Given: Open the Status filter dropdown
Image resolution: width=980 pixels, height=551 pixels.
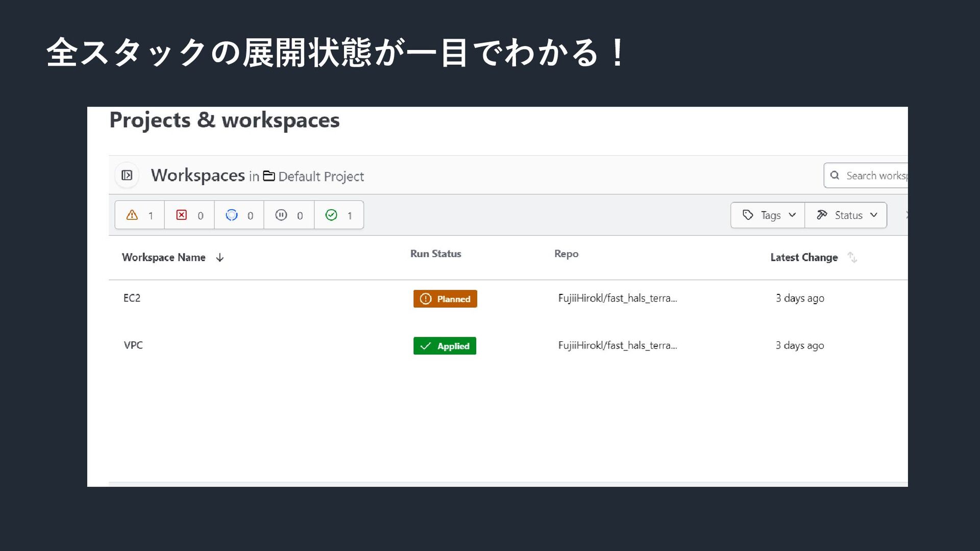Looking at the screenshot, I should pos(846,215).
